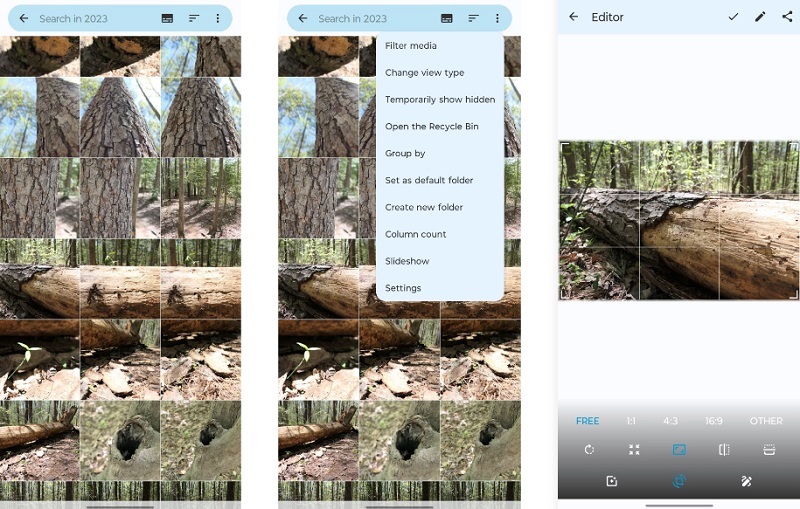Toggle the highlighted aspect ratio icon

click(679, 449)
